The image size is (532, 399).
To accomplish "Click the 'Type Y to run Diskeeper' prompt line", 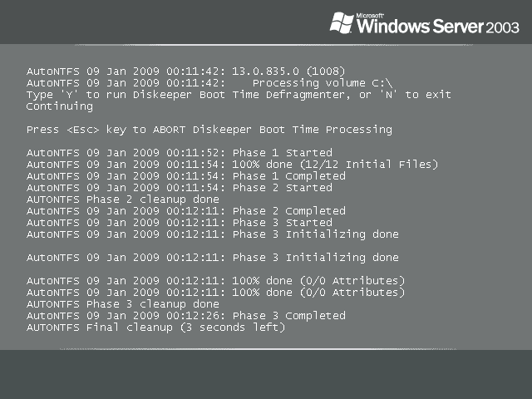I will click(x=239, y=95).
